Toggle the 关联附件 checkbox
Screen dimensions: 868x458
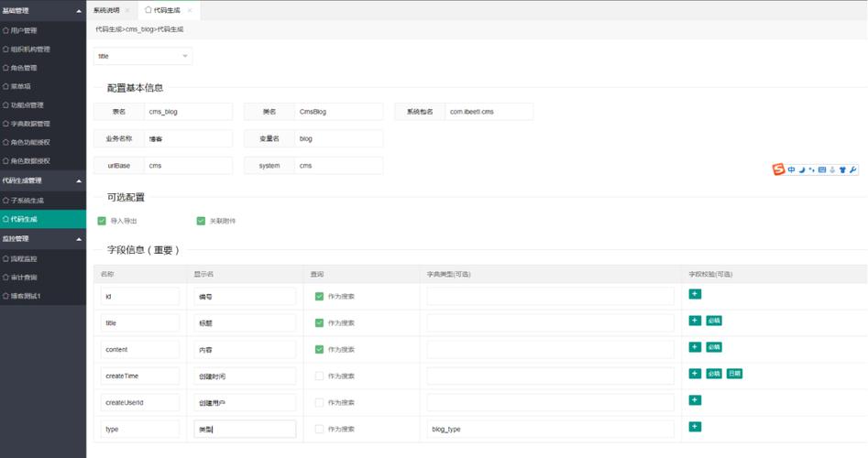201,221
